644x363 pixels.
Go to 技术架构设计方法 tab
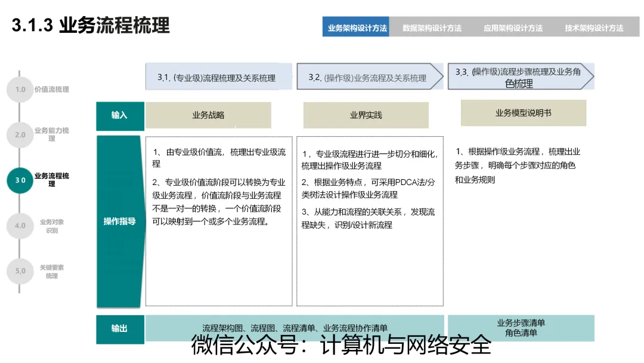[x=594, y=27]
